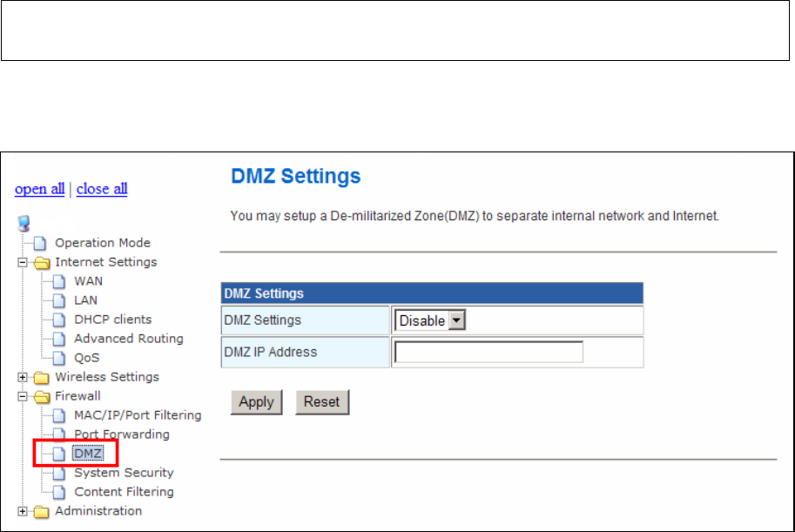Click the WAN page icon
This screenshot has width=795, height=532.
pyautogui.click(x=58, y=281)
